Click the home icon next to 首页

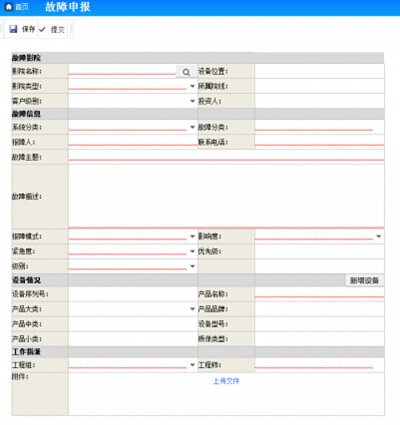[x=9, y=6]
